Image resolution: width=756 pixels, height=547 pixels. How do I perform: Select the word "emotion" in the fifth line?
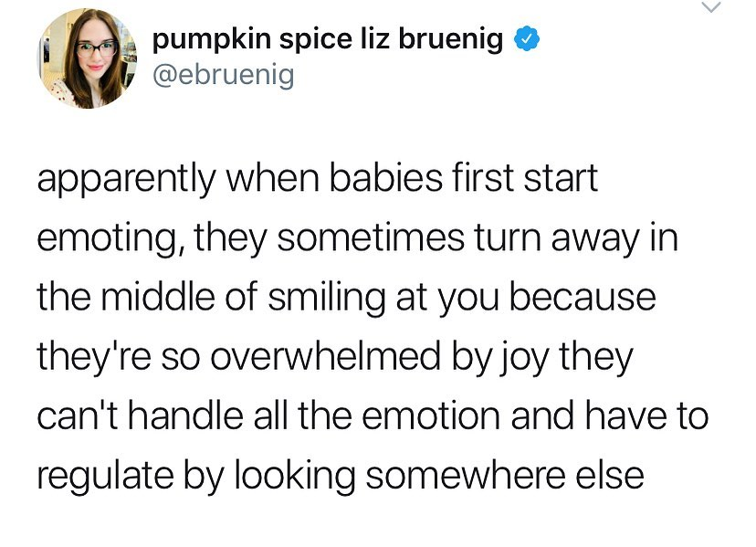[427, 416]
